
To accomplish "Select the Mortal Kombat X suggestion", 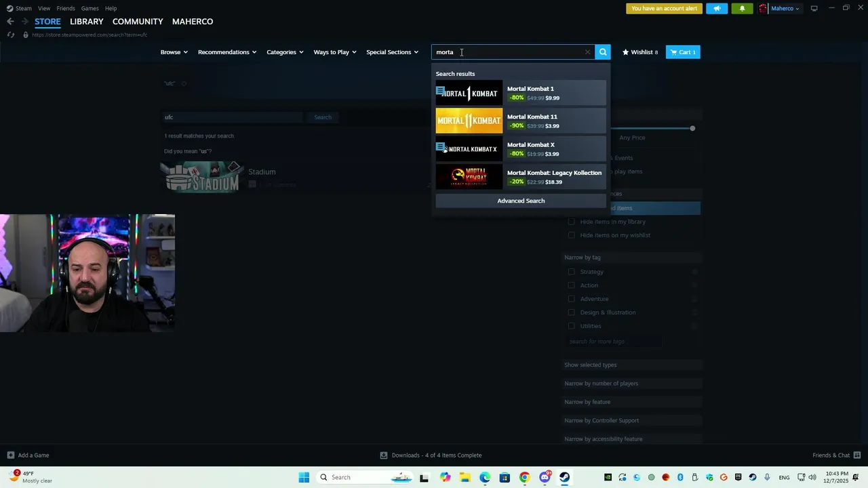I will point(521,149).
